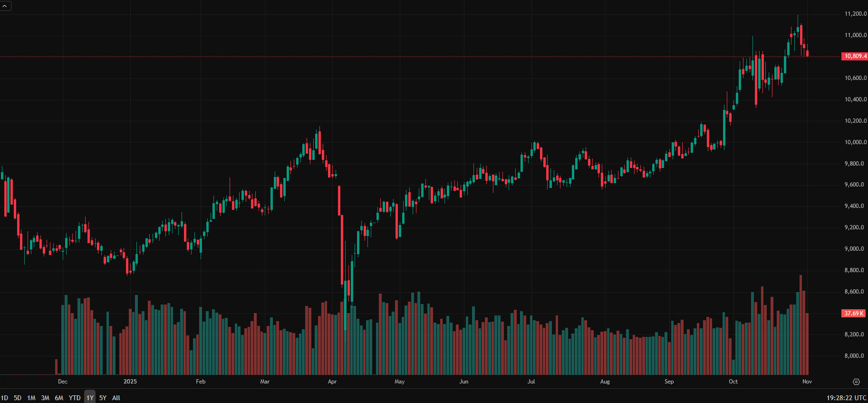The height and width of the screenshot is (403, 868).
Task: Show the 5Y range view
Action: (x=103, y=398)
